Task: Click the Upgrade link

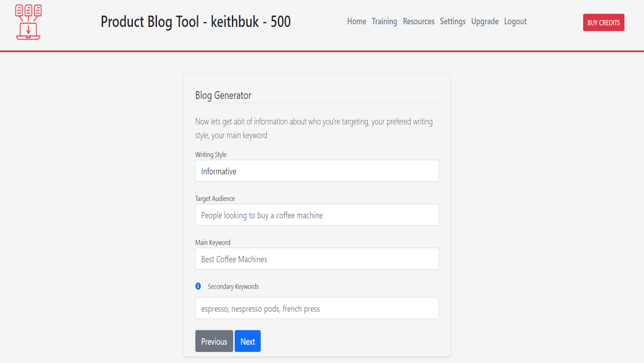Action: [x=485, y=22]
